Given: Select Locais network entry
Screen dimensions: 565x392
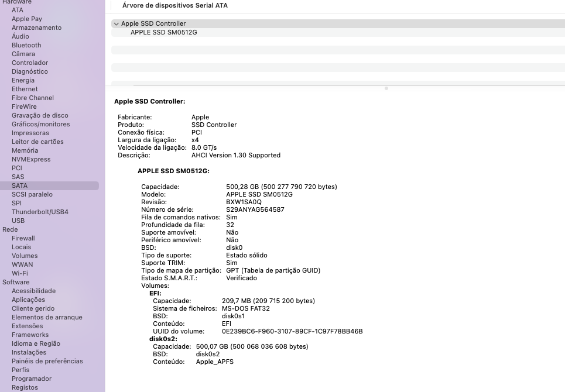Looking at the screenshot, I should [x=21, y=247].
